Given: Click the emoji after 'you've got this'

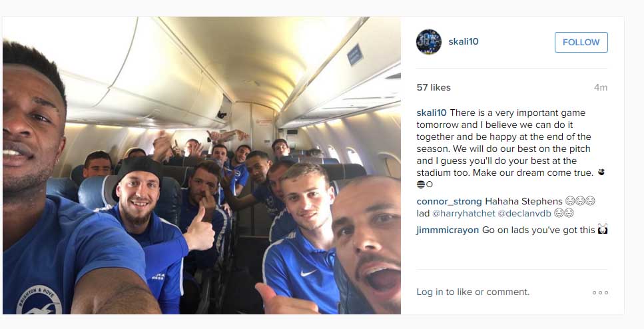Looking at the screenshot, I should pyautogui.click(x=603, y=229).
